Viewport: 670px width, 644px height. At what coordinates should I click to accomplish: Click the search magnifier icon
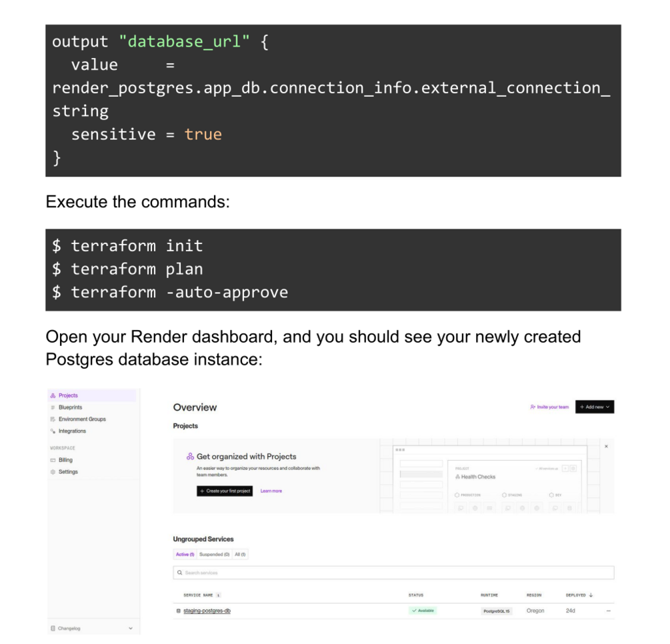coord(179,573)
